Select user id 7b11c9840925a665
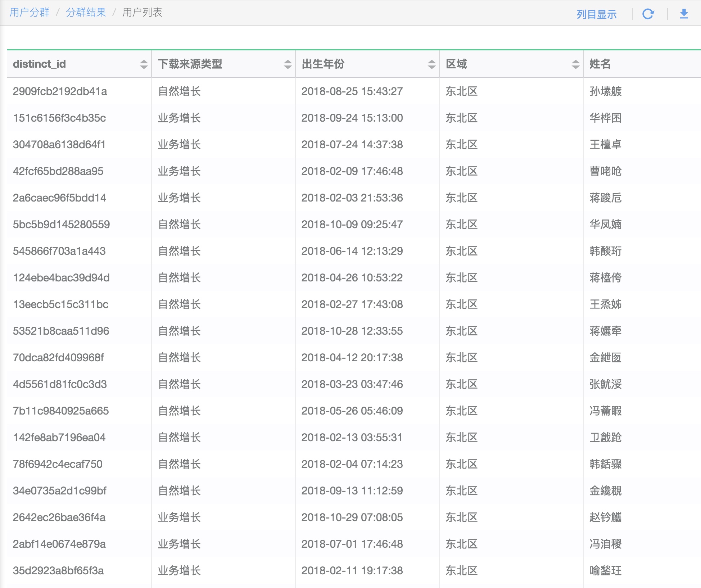 pos(61,411)
